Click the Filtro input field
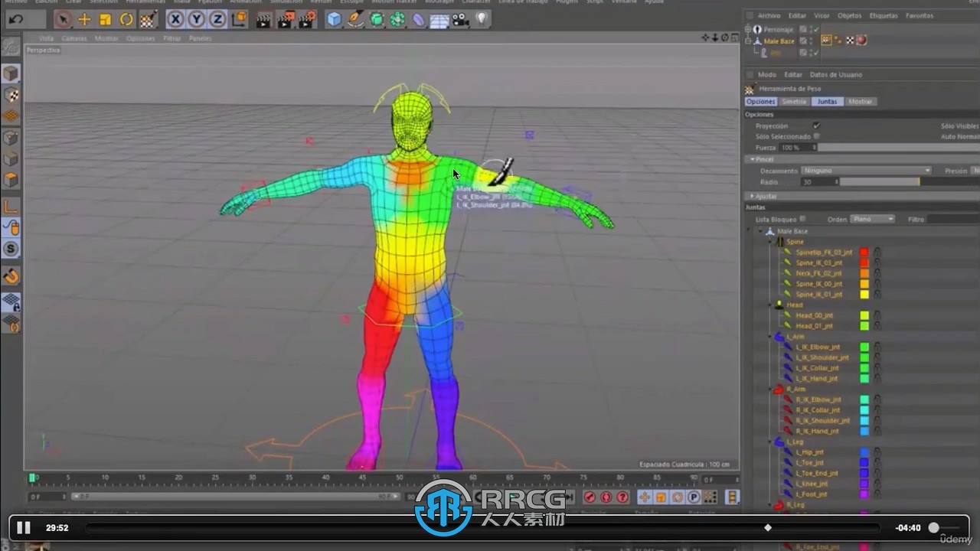The width and height of the screenshot is (980, 551). pyautogui.click(x=954, y=219)
